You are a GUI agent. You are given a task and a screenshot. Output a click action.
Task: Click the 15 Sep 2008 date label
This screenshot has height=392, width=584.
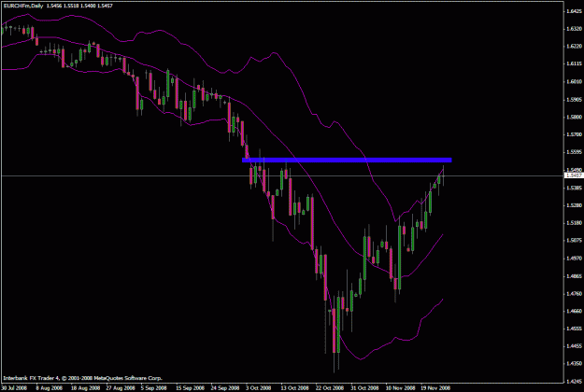coord(190,388)
